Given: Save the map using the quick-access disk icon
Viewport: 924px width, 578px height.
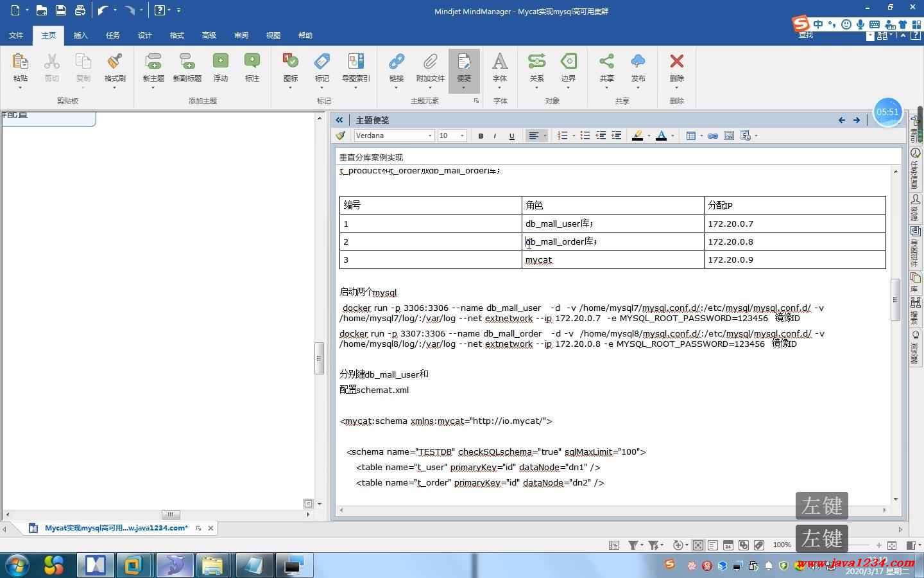Looking at the screenshot, I should (x=60, y=10).
